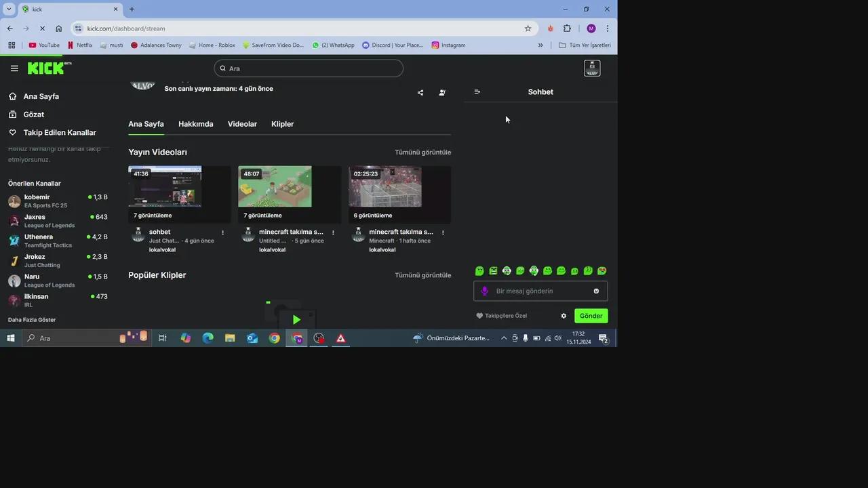This screenshot has width=868, height=488.
Task: Open Microsoft Edge from taskbar
Action: pyautogui.click(x=208, y=338)
